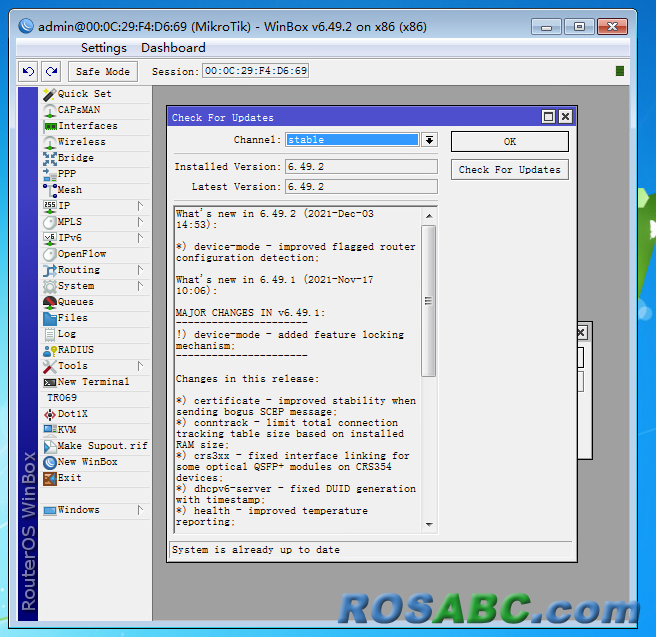Click the IP 255 icon
The height and width of the screenshot is (637, 656).
[x=50, y=206]
